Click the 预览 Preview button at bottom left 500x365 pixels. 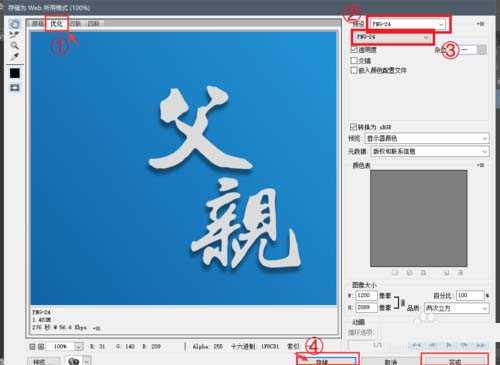coord(43,361)
